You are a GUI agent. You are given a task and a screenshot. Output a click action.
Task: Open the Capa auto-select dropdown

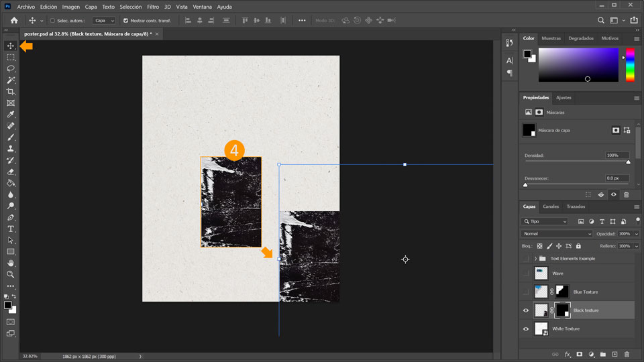(104, 21)
